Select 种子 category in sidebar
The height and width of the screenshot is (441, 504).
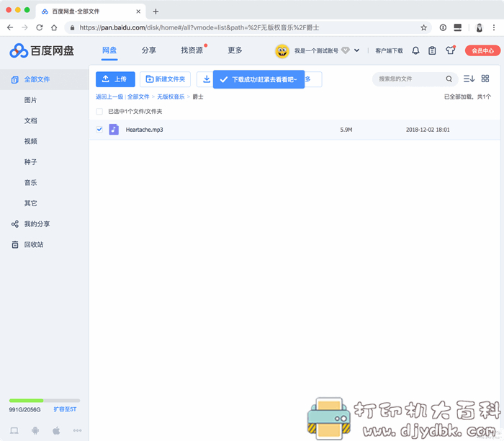(x=30, y=162)
